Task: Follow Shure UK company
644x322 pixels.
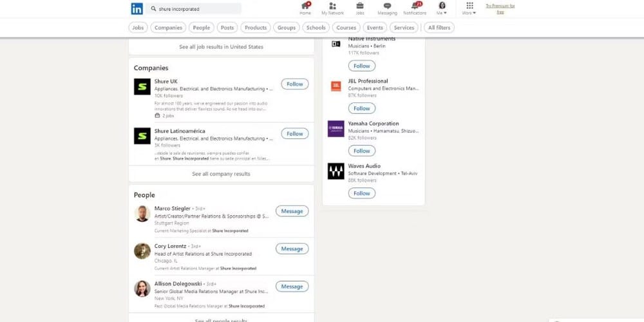Action: pos(294,84)
